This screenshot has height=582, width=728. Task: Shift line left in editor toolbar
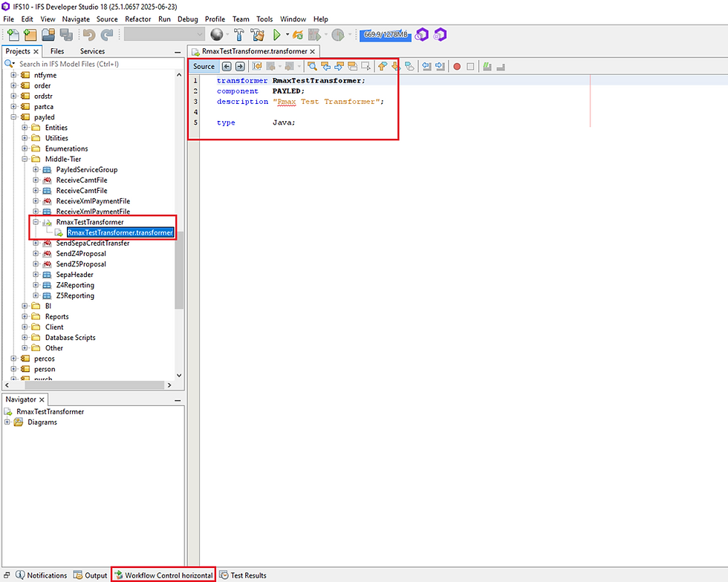click(x=426, y=66)
